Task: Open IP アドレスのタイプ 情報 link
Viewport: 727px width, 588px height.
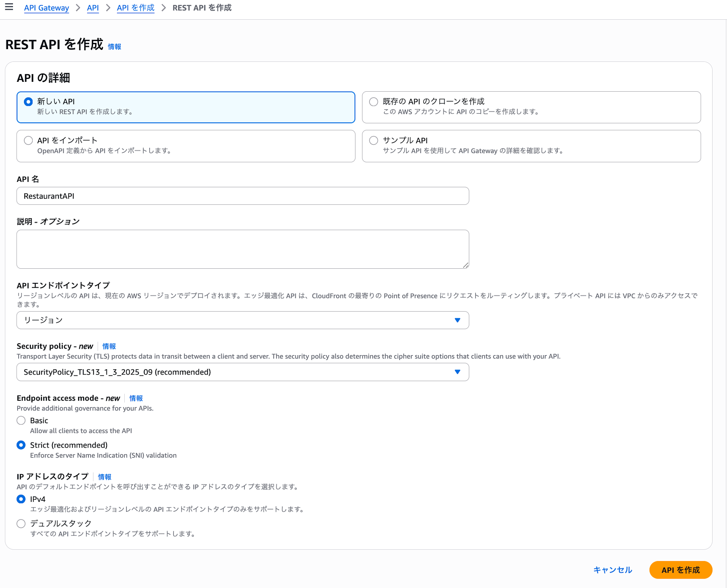Action: [105, 476]
